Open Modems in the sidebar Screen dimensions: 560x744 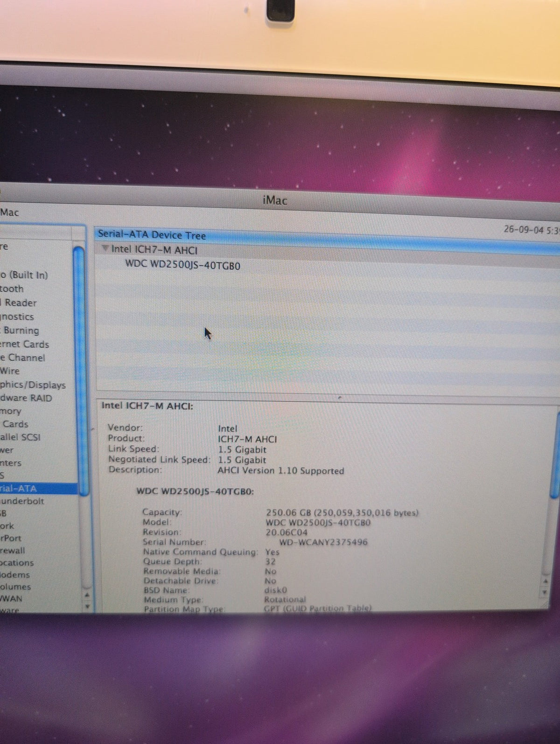click(x=15, y=575)
